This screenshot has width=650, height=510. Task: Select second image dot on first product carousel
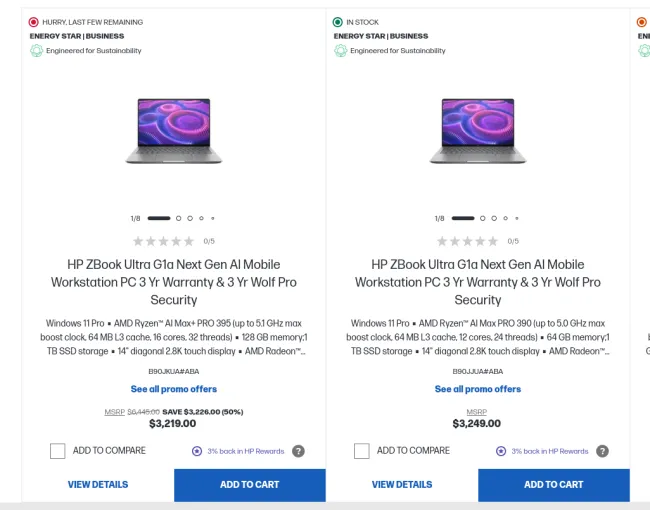click(178, 218)
